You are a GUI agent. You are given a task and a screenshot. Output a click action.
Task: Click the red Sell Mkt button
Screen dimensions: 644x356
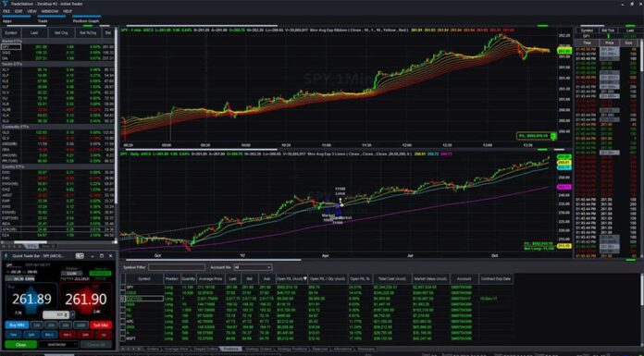101,325
